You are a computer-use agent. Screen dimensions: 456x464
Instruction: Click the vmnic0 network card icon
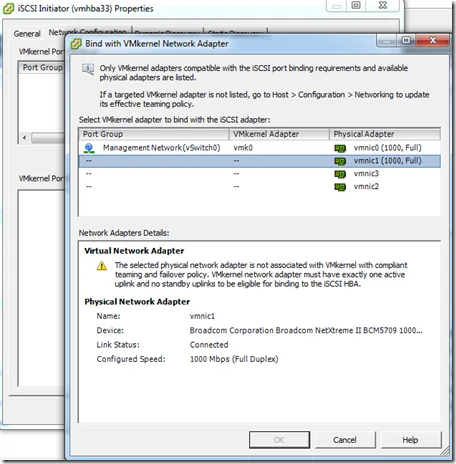tap(340, 148)
